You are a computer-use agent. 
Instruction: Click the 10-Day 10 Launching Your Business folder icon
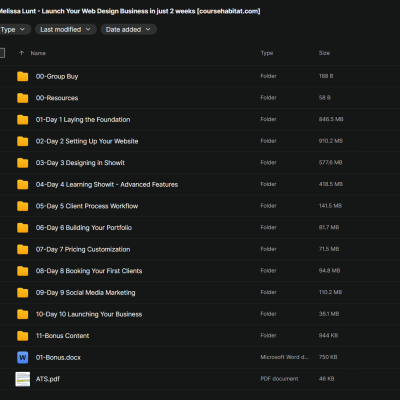23,314
